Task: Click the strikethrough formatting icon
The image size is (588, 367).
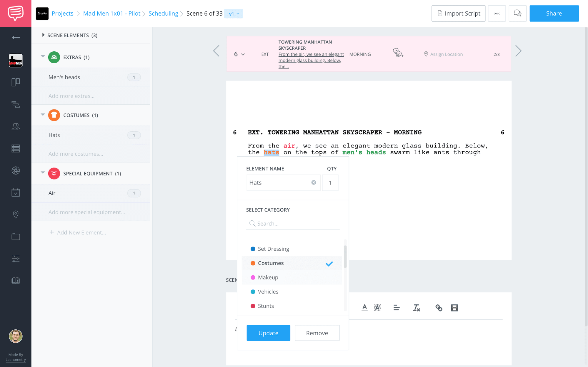Action: [x=416, y=308]
